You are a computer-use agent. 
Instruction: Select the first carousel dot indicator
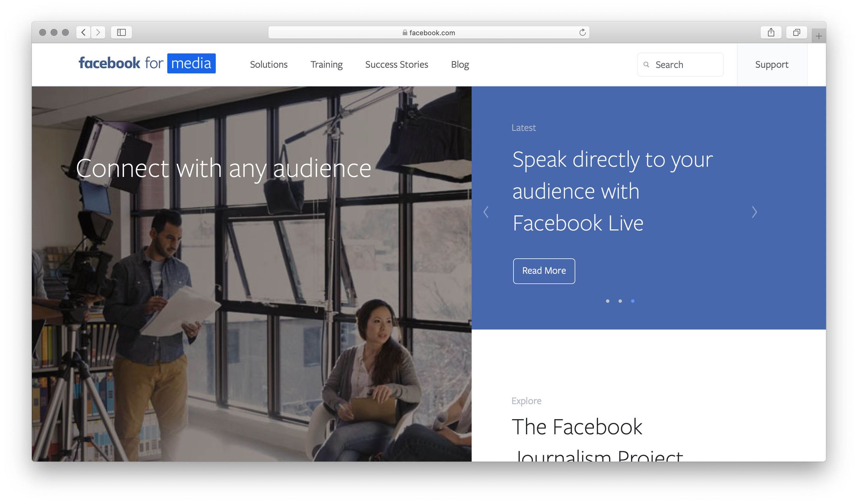point(607,301)
